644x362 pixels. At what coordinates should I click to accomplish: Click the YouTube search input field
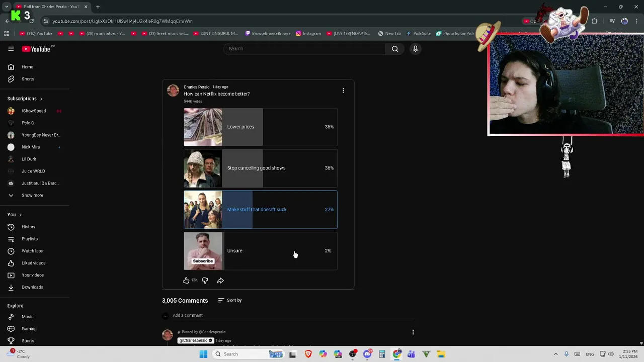click(x=305, y=49)
